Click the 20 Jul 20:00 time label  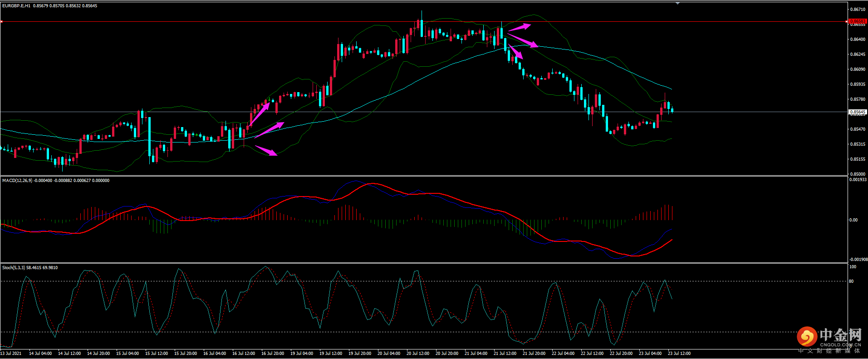tap(447, 354)
